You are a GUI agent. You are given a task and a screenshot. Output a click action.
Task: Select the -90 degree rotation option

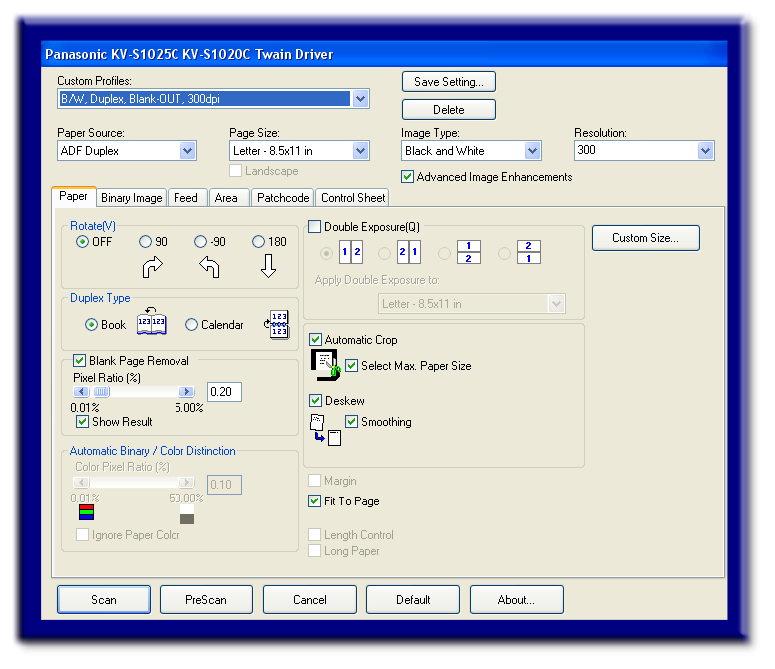click(200, 242)
